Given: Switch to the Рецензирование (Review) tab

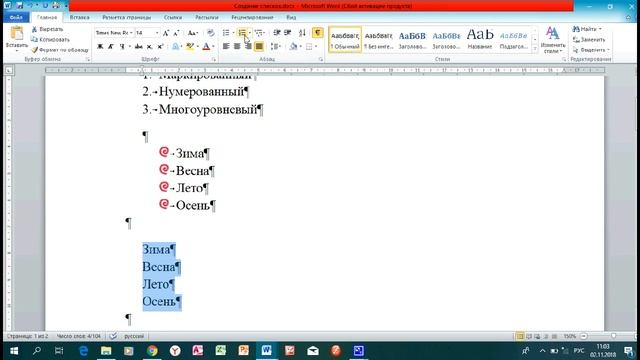Looking at the screenshot, I should point(252,18).
